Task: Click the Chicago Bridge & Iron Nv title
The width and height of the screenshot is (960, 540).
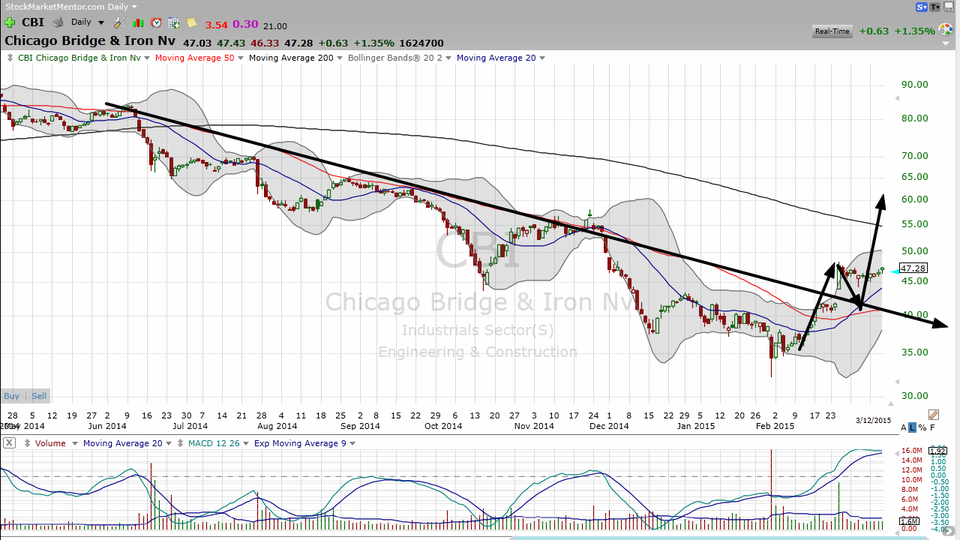Action: 90,41
